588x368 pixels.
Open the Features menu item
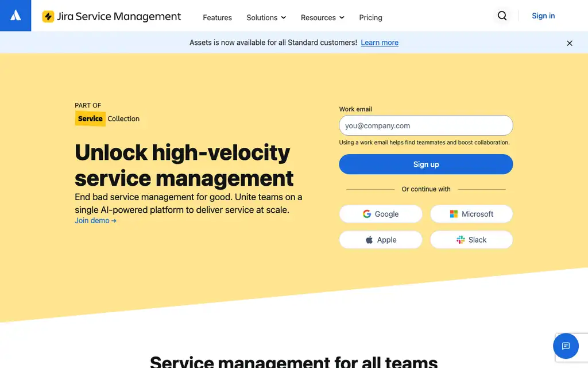pos(217,18)
